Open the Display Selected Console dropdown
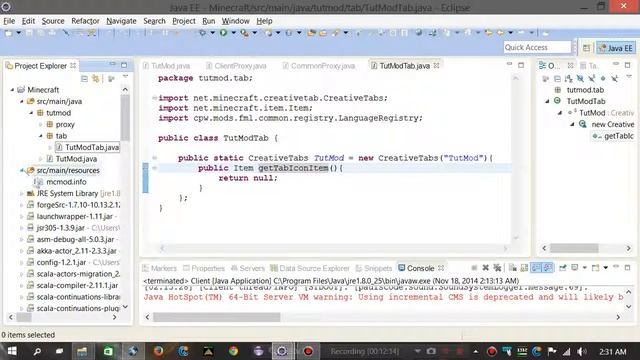This screenshot has width=640, height=360. (584, 268)
